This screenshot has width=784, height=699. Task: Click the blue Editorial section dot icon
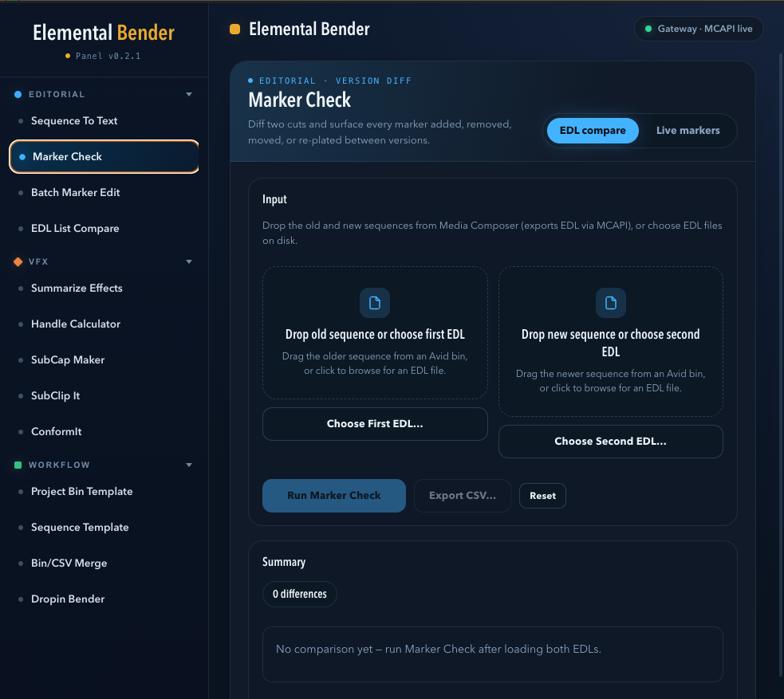[18, 94]
